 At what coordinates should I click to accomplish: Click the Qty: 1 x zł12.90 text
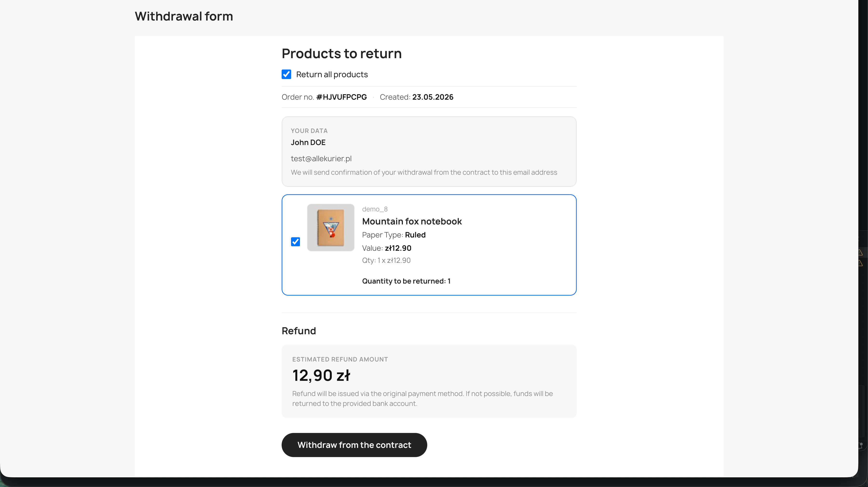pos(386,260)
